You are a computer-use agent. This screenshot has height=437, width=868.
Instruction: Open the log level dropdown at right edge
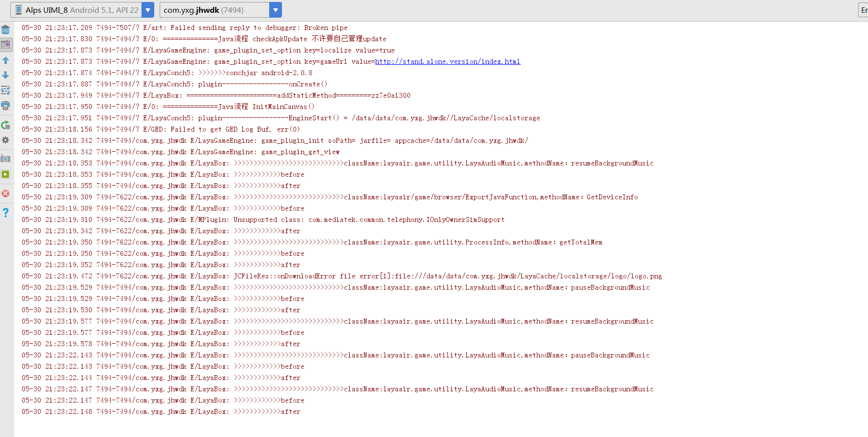pyautogui.click(x=863, y=10)
